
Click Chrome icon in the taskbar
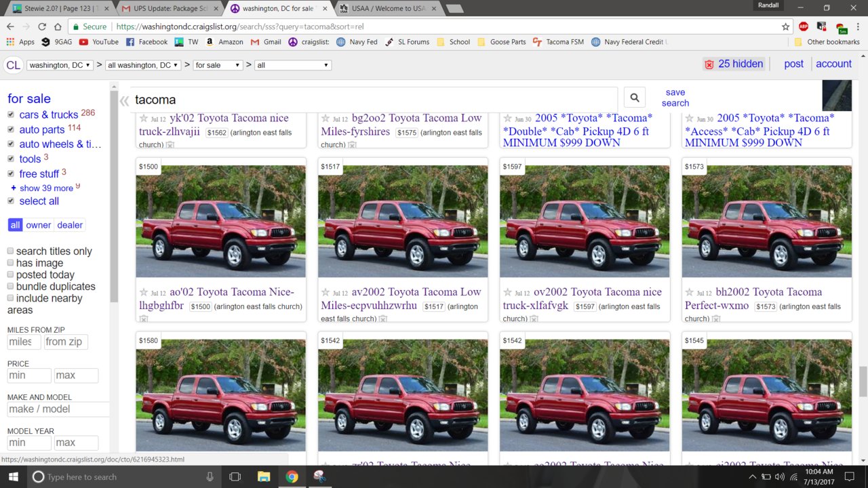[292, 476]
